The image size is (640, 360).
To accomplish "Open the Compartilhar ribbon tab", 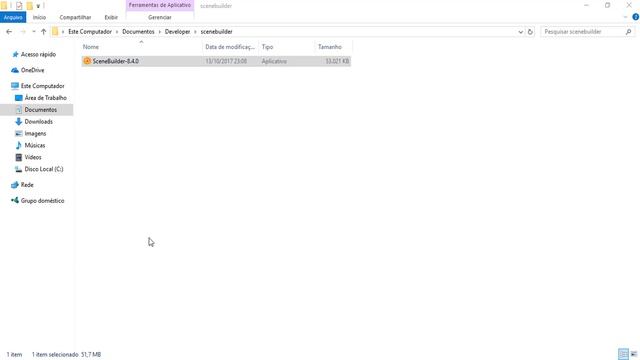I will 75,17.
